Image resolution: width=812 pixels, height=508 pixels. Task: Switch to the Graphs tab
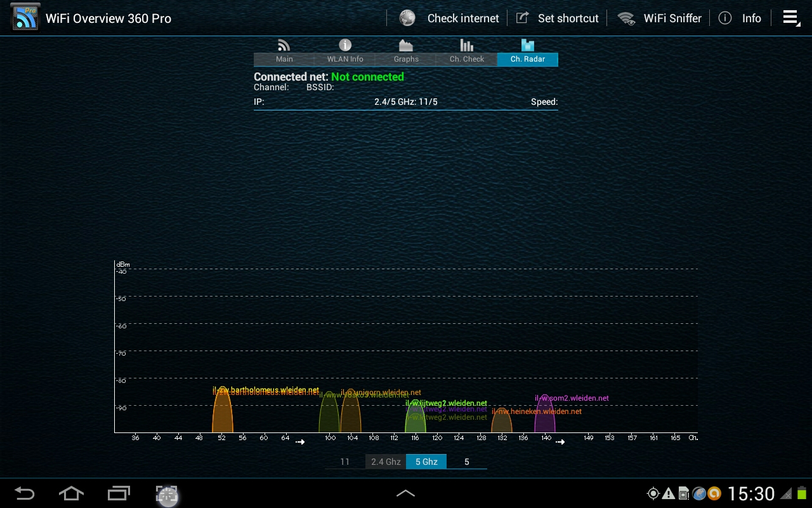(x=406, y=52)
